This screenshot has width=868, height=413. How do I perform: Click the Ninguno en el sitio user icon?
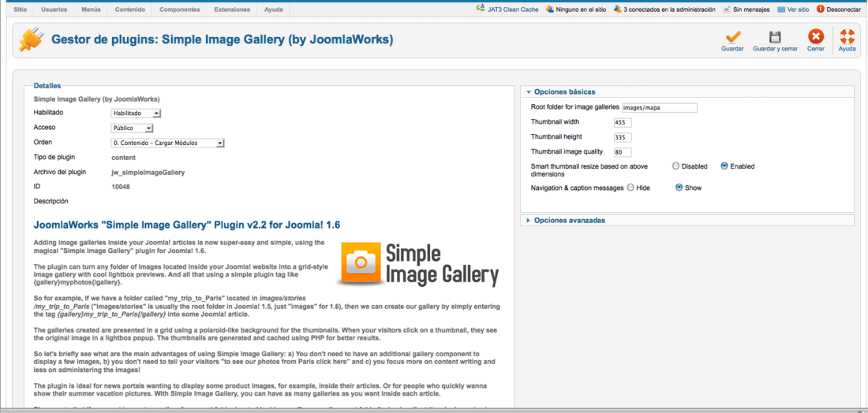pos(550,9)
